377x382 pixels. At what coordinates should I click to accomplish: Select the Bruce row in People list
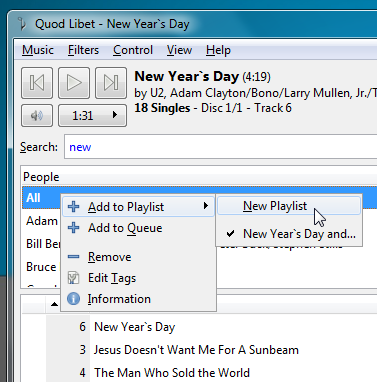[x=41, y=267]
